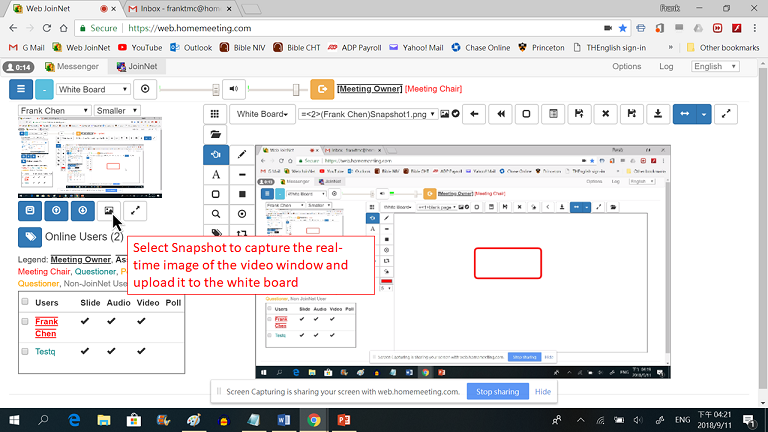The height and width of the screenshot is (432, 768).
Task: Toggle the select-all checkbox in Users header
Action: (x=25, y=302)
